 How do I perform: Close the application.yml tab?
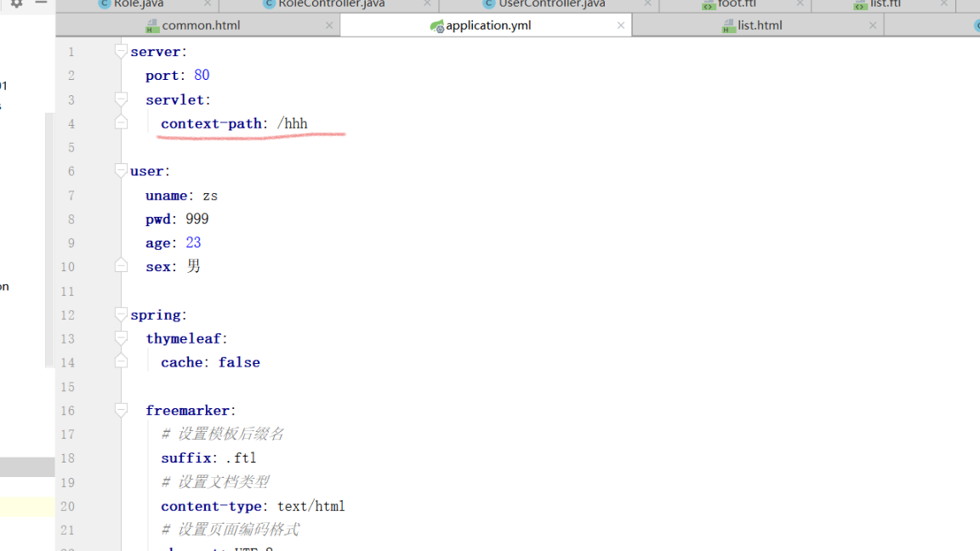[621, 26]
